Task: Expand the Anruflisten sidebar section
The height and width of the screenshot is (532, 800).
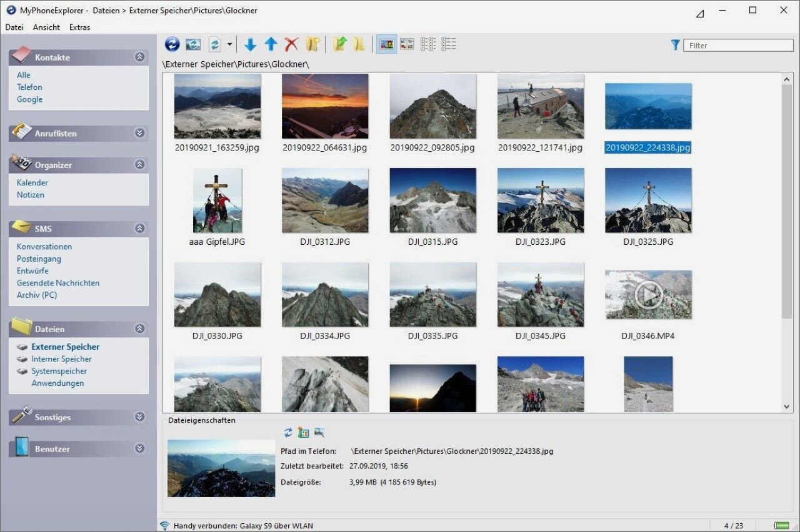Action: pos(139,133)
